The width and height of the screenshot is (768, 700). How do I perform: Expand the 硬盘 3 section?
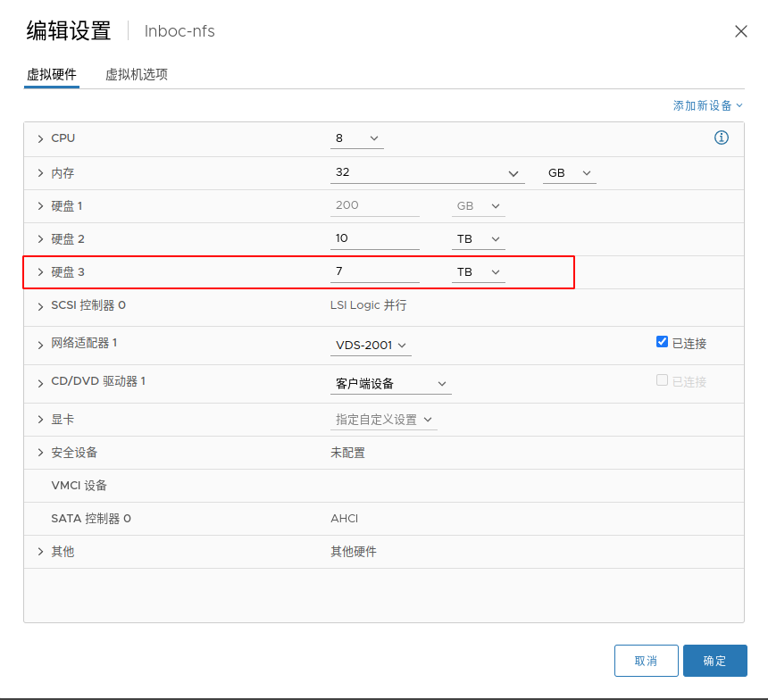coord(41,271)
